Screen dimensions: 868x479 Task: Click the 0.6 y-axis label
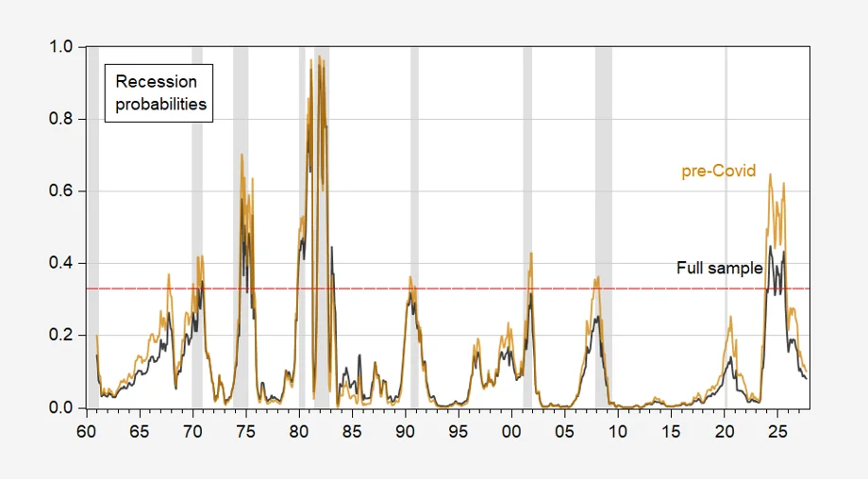point(61,190)
